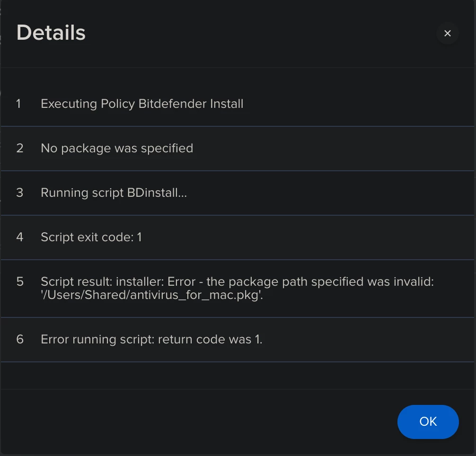The image size is (476, 456).
Task: Confirm the dialog with the OK button
Action: (428, 421)
